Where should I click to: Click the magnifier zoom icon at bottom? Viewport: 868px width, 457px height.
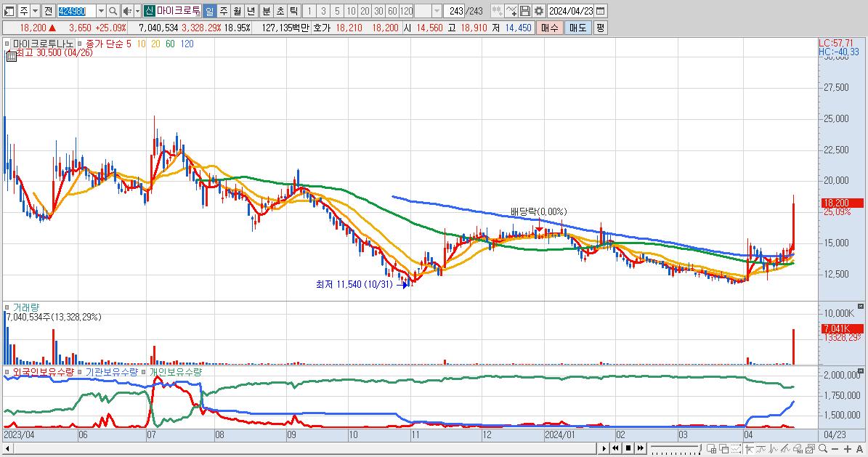click(x=823, y=449)
